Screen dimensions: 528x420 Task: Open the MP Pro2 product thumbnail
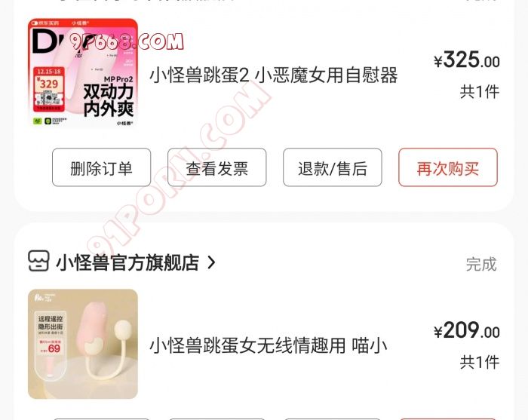[83, 73]
